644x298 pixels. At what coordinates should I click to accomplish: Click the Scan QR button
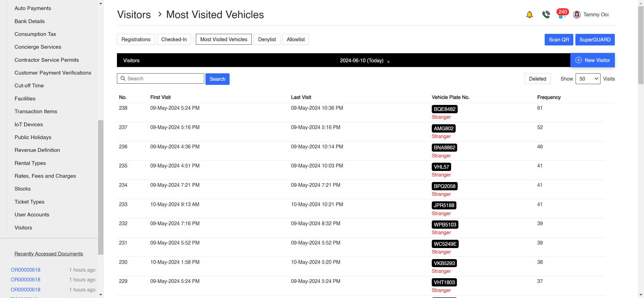(x=559, y=39)
